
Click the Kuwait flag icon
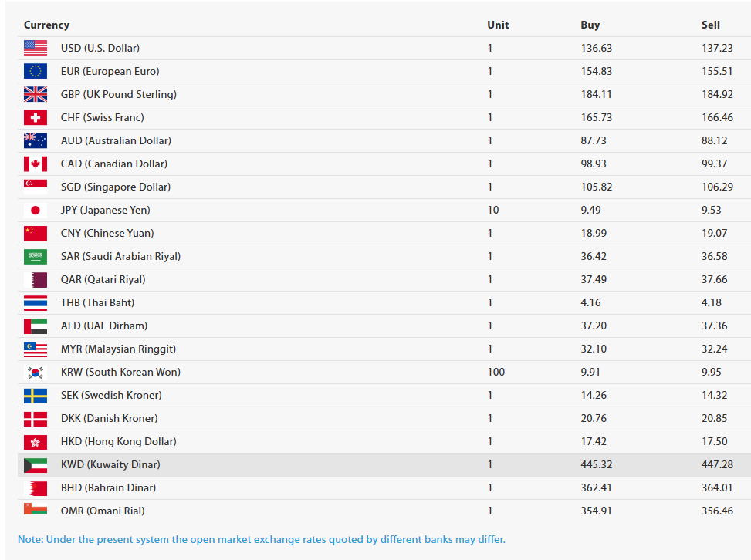pos(36,465)
